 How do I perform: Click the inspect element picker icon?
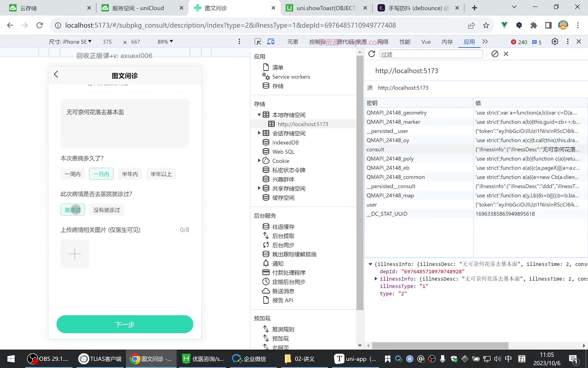click(258, 42)
